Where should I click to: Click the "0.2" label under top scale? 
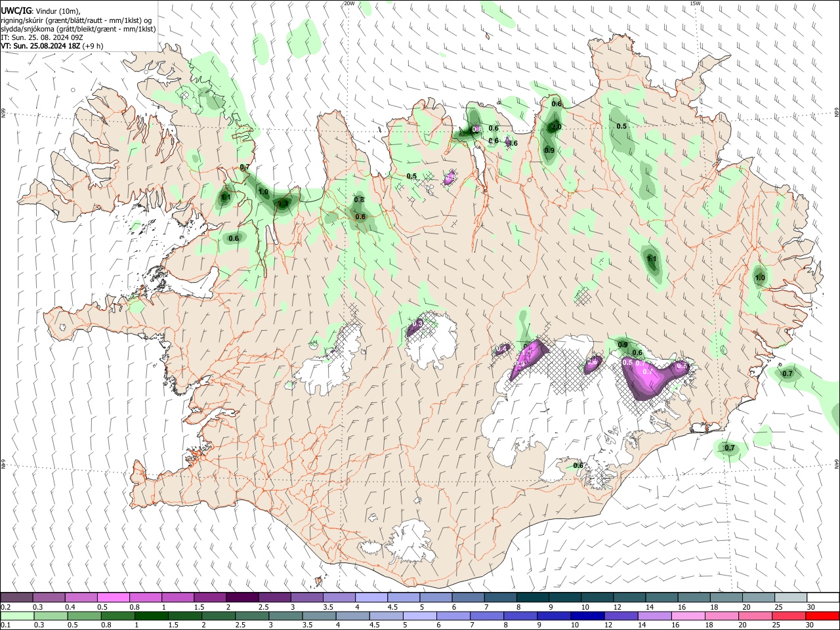pos(6,607)
